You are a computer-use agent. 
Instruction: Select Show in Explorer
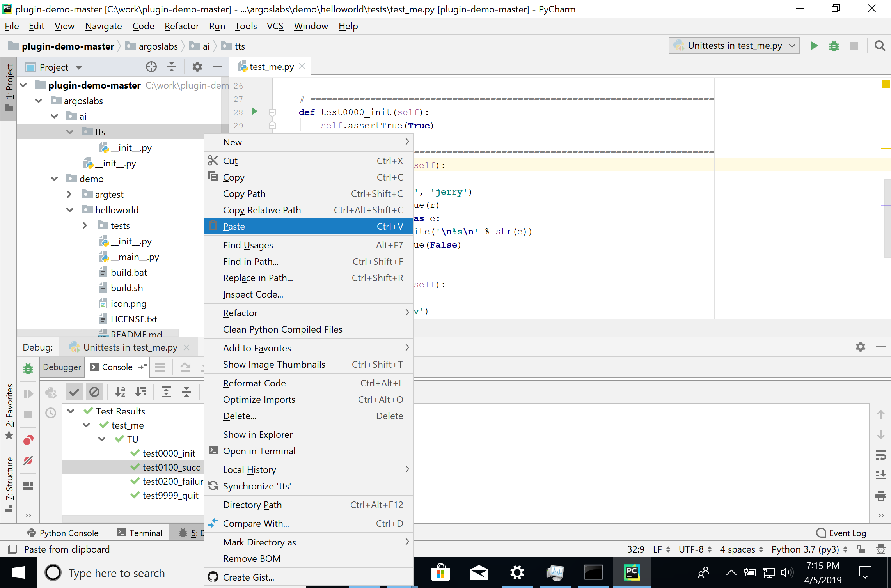[x=309, y=434]
